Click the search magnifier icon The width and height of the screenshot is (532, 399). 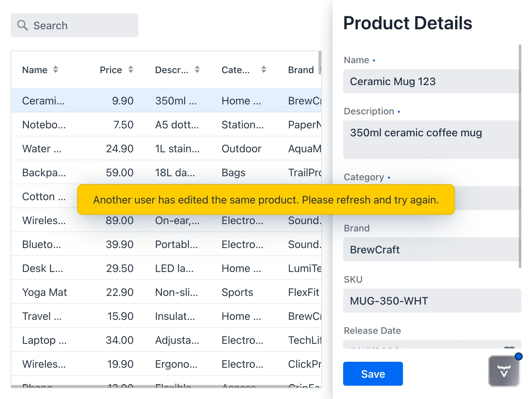(22, 25)
